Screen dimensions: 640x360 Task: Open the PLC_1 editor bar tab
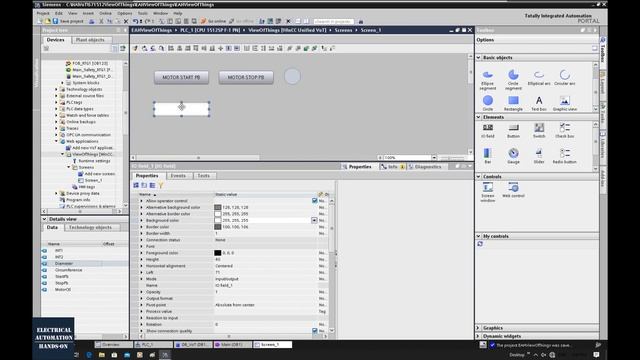153,345
